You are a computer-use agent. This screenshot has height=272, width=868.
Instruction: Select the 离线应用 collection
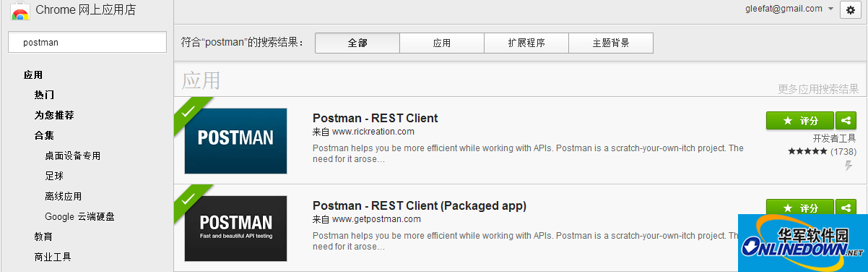coord(63,196)
